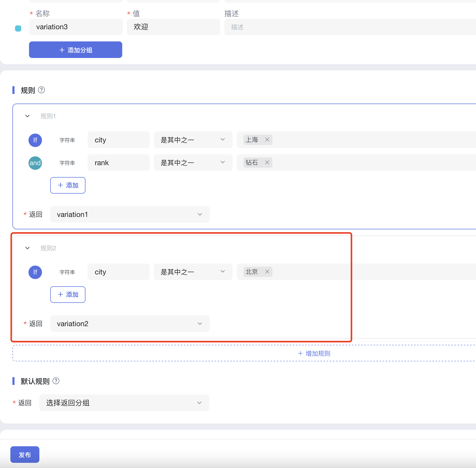The image size is (476, 468).
Task: Click the 发布 publish button
Action: 25,455
